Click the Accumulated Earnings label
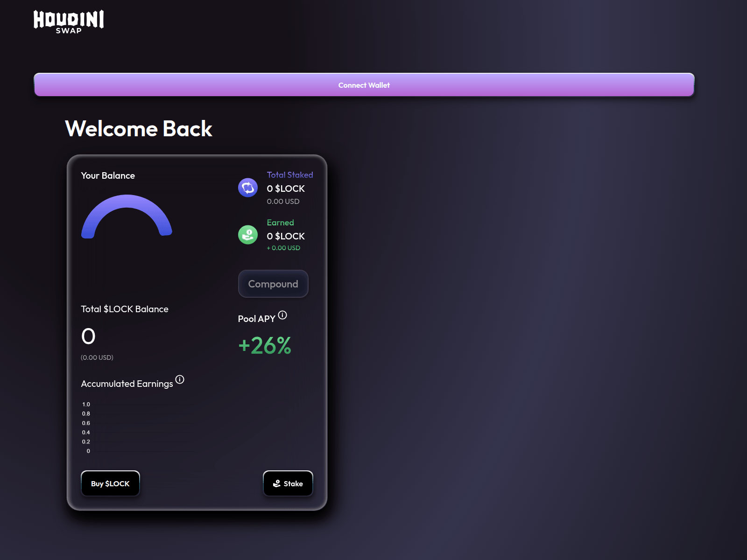747x560 pixels. coord(127,384)
